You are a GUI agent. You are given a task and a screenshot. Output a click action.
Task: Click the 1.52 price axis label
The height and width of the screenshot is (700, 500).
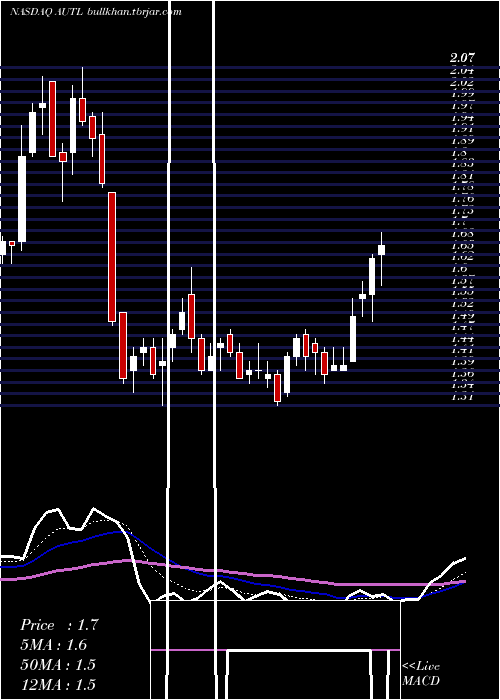tap(462, 304)
